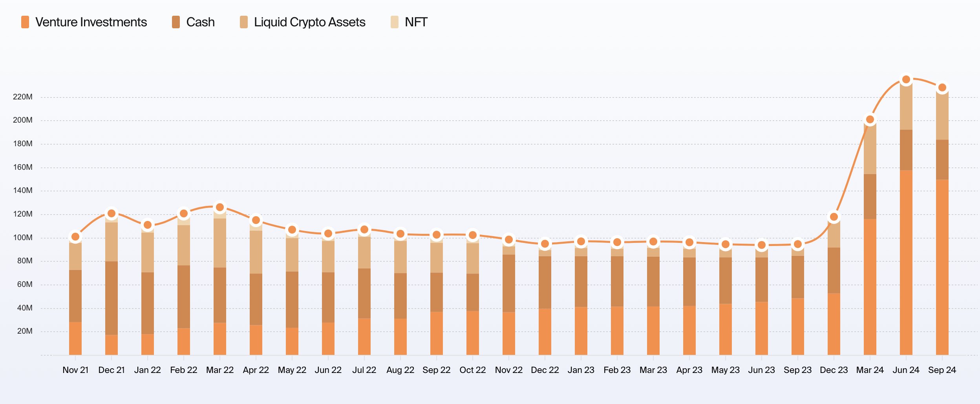Click the Venture Investments legend color swatch

[25, 22]
